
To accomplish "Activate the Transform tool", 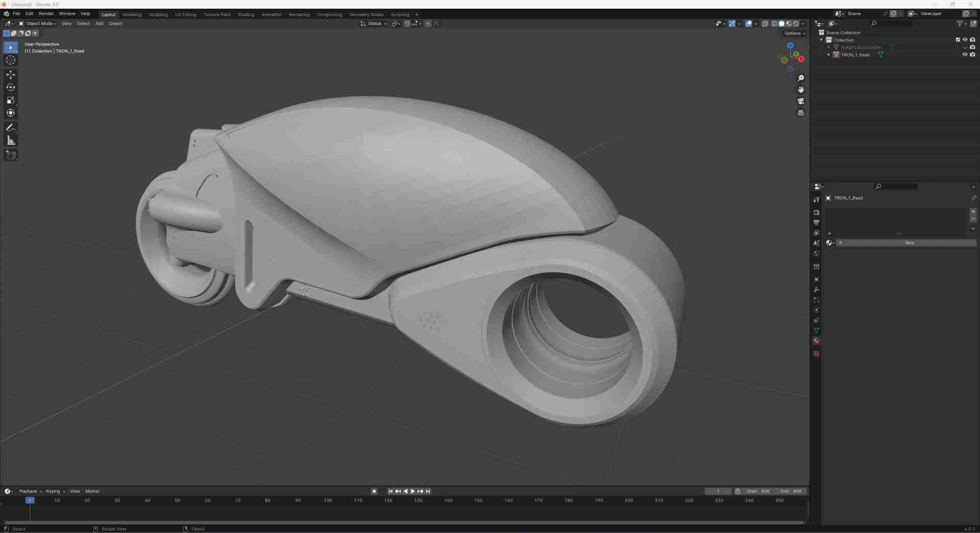I will coord(11,113).
